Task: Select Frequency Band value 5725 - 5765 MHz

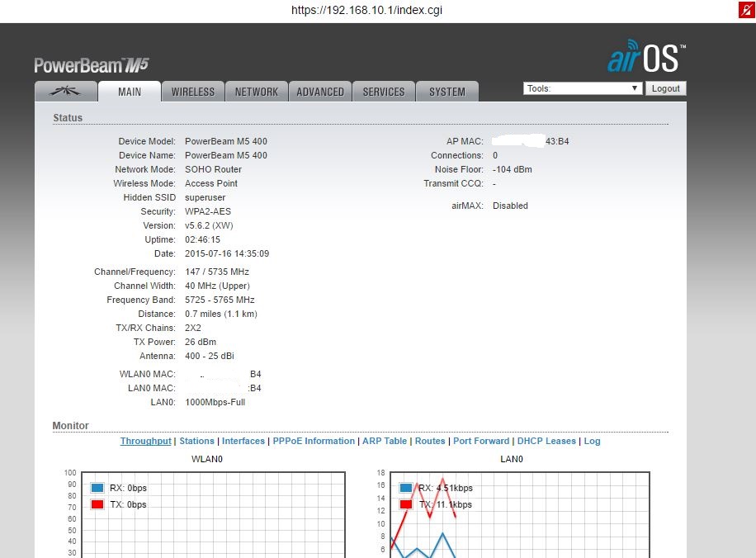Action: pyautogui.click(x=220, y=300)
